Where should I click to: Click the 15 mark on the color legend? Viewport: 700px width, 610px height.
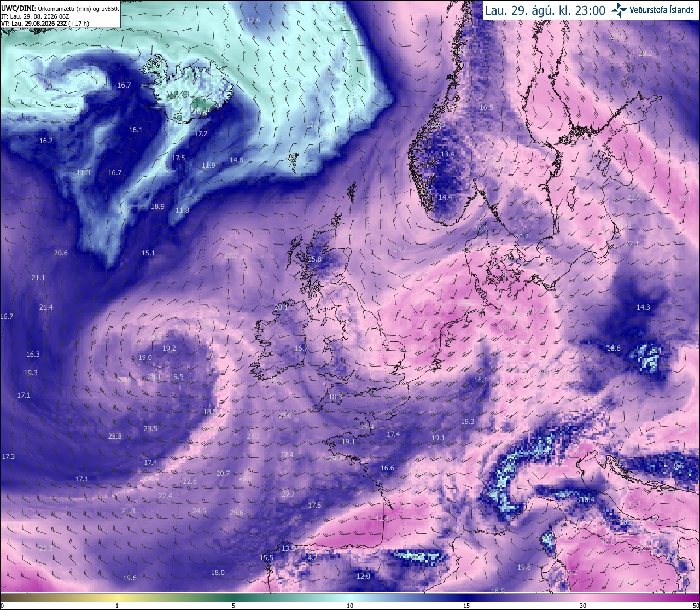[x=466, y=606]
